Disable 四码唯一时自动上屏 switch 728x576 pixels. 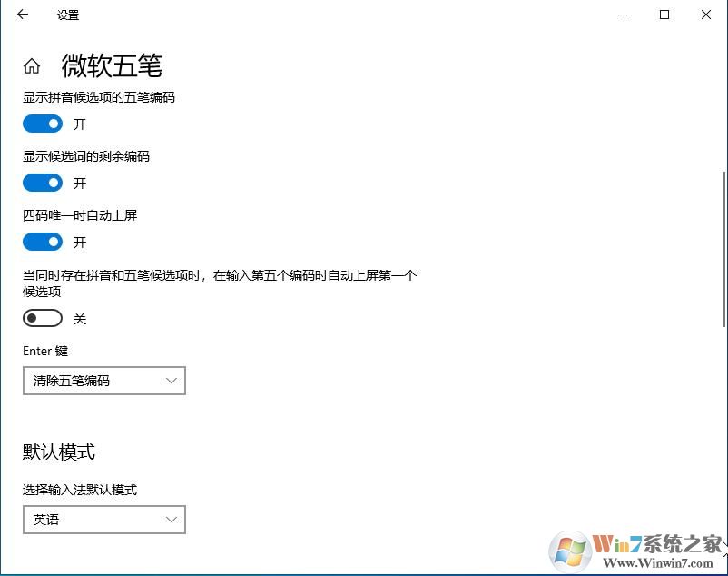point(43,242)
